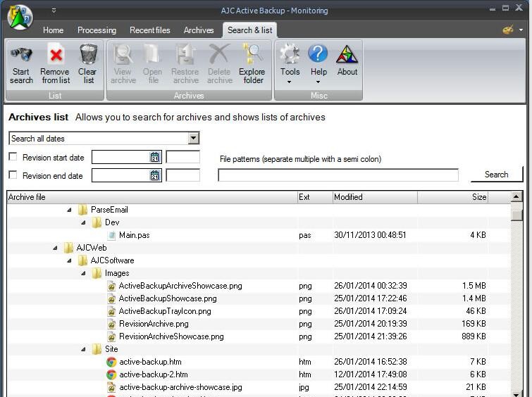Click the AJCWeb folder icon
This screenshot has height=397, width=532.
[68, 248]
